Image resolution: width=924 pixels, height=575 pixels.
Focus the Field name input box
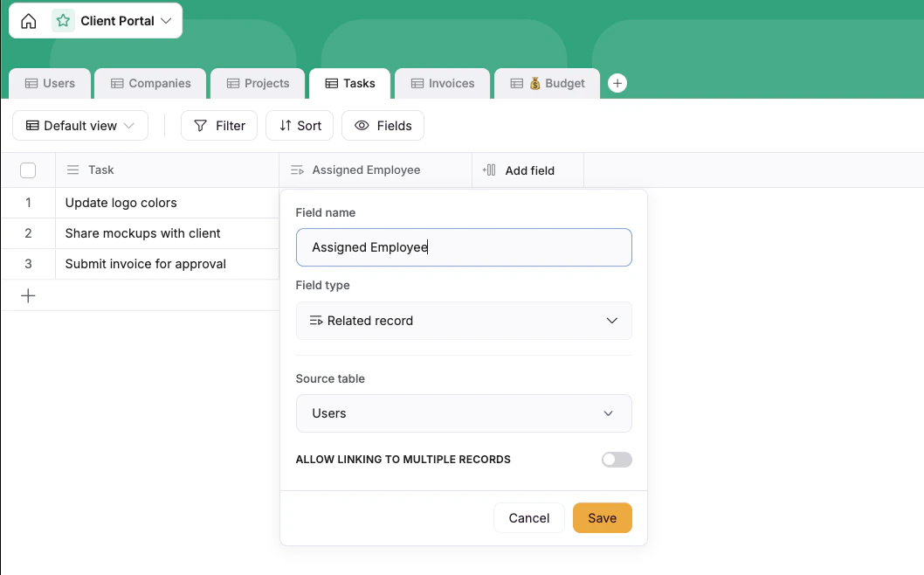coord(464,247)
